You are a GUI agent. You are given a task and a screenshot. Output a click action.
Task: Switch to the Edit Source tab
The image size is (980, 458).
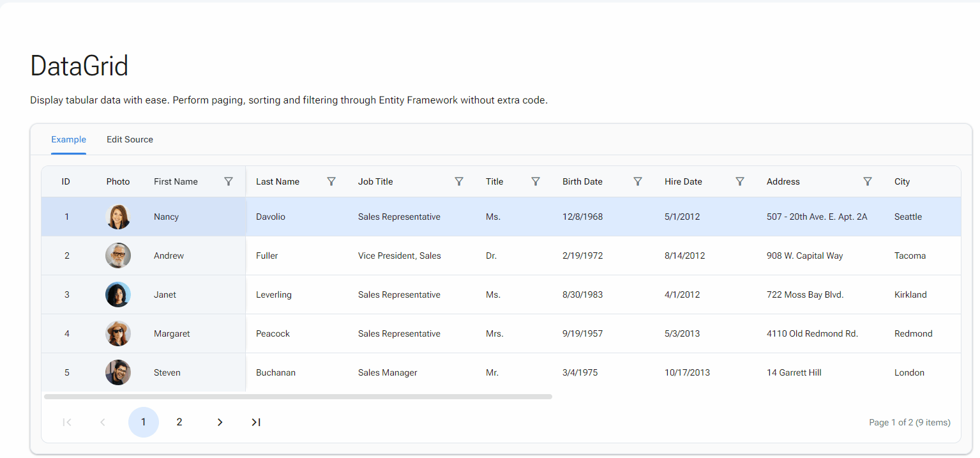(130, 139)
